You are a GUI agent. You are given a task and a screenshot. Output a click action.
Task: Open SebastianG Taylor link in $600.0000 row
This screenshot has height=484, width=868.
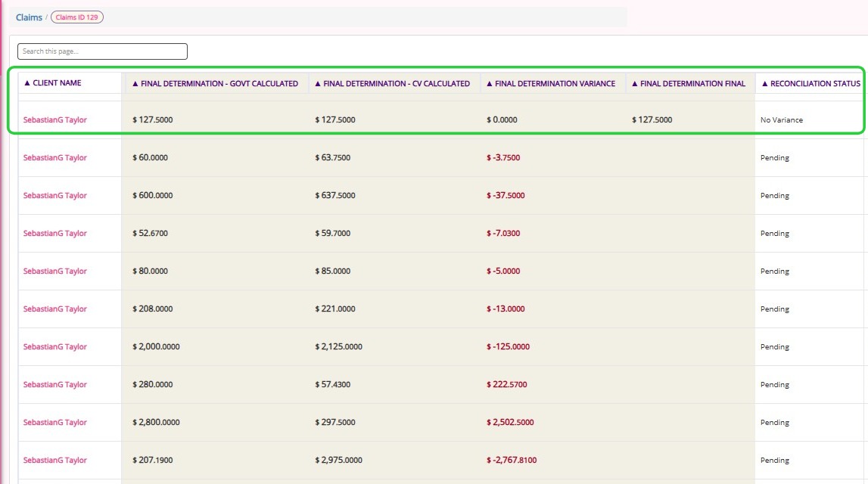[54, 195]
